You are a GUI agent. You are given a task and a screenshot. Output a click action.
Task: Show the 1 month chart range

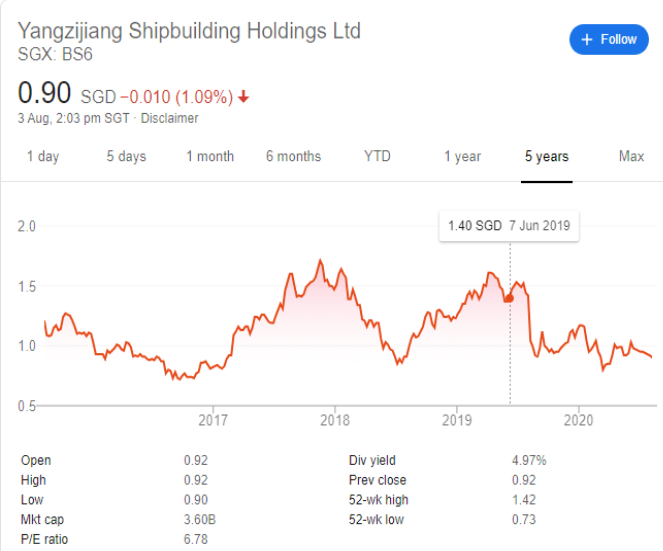pos(210,156)
